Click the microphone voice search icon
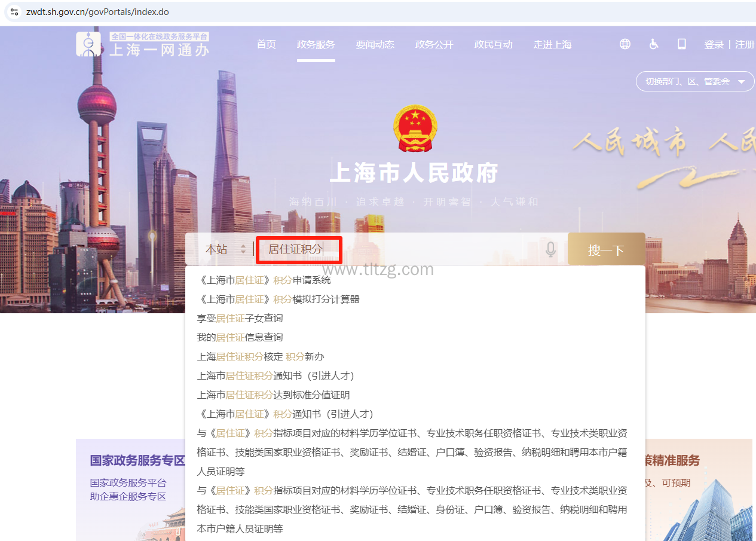756x541 pixels. click(x=550, y=250)
